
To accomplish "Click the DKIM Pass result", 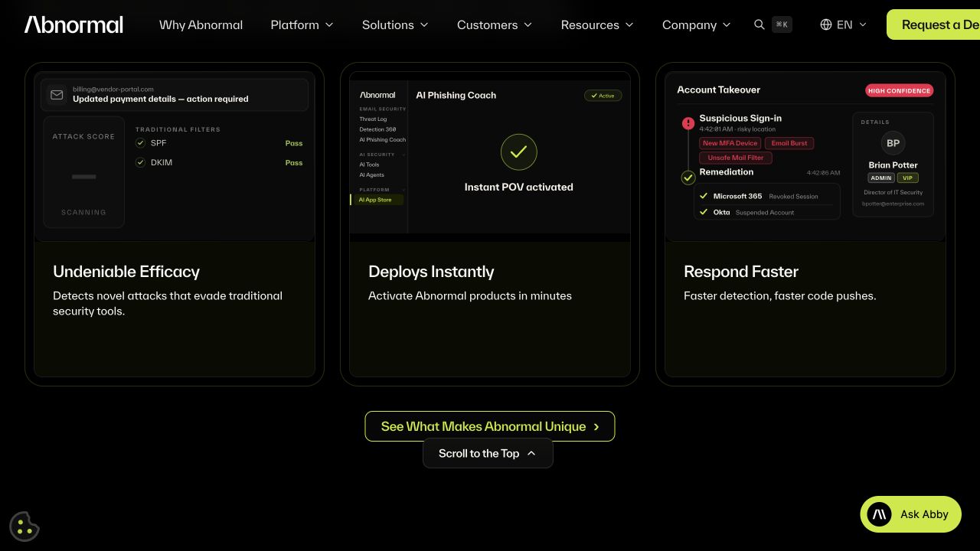I will coord(294,162).
